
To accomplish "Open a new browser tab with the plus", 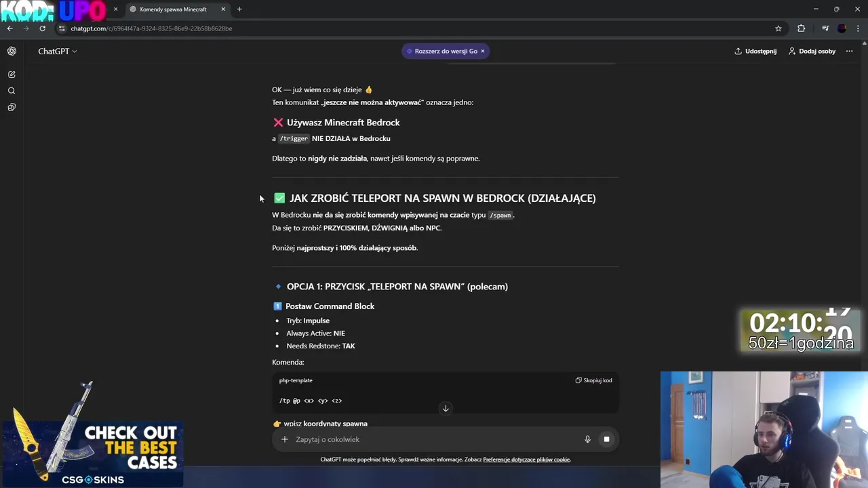I will (x=239, y=9).
